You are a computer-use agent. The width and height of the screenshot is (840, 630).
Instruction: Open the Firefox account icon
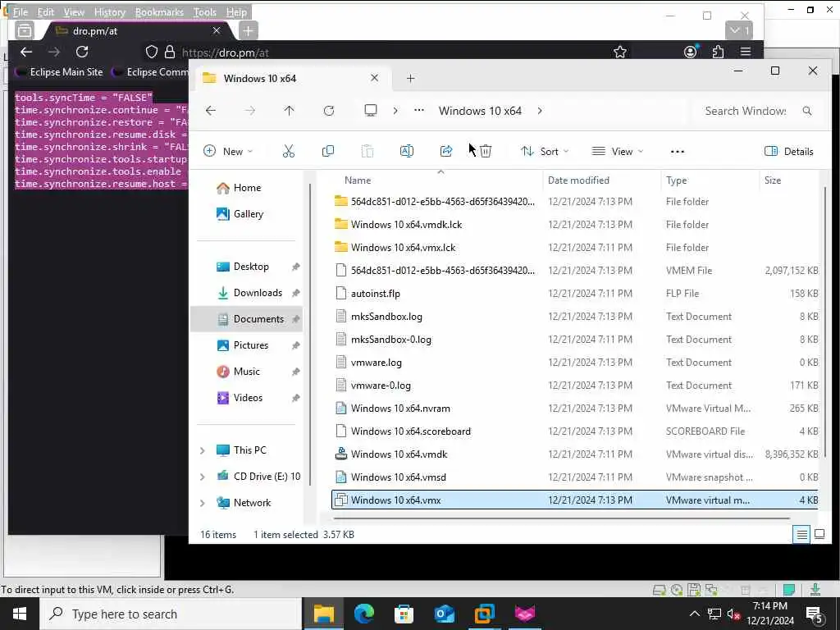[x=691, y=52]
